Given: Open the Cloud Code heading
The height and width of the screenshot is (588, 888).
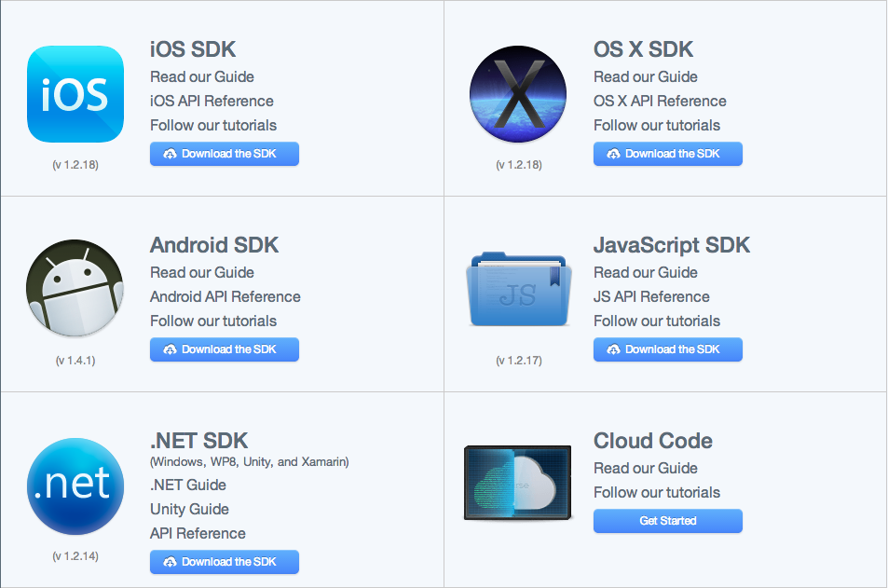Looking at the screenshot, I should click(653, 441).
